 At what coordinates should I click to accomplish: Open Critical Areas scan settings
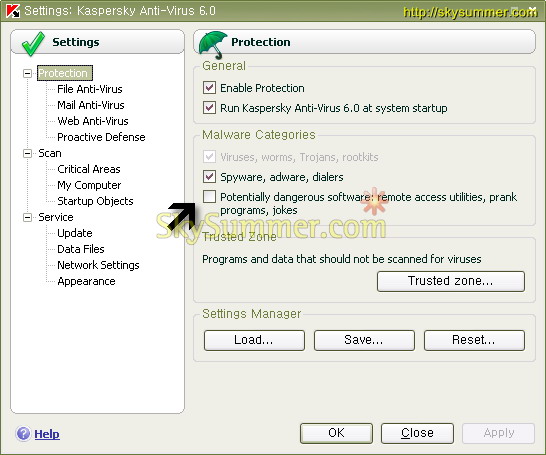click(x=89, y=169)
